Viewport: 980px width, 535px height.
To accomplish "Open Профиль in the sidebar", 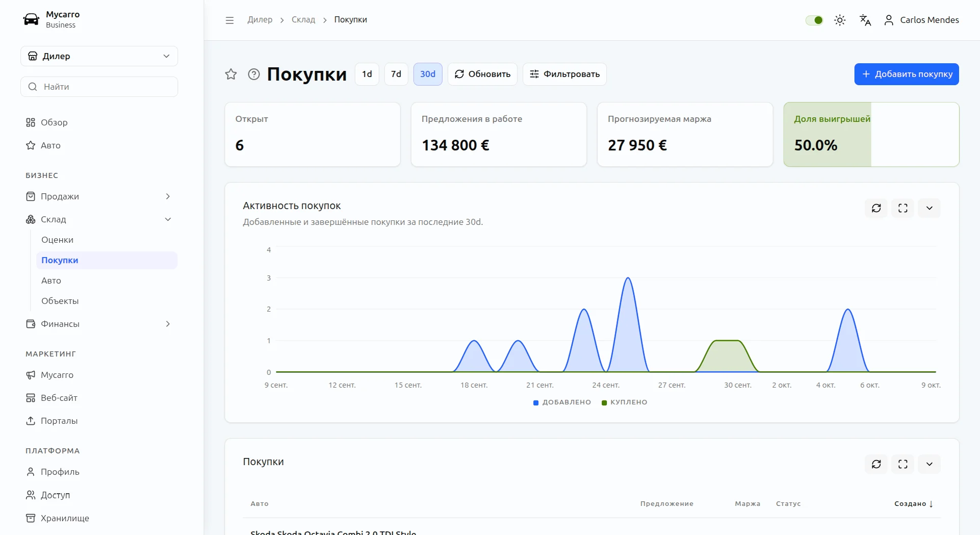I will [x=99, y=472].
